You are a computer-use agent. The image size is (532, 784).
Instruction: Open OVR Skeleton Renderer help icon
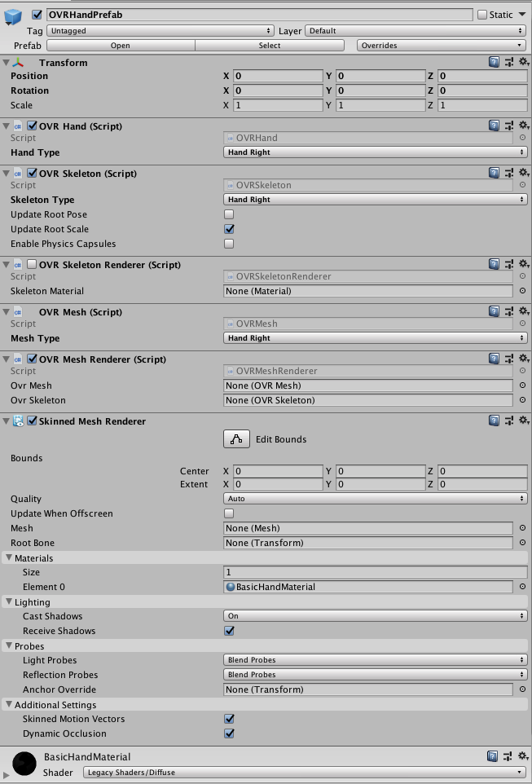(x=494, y=264)
